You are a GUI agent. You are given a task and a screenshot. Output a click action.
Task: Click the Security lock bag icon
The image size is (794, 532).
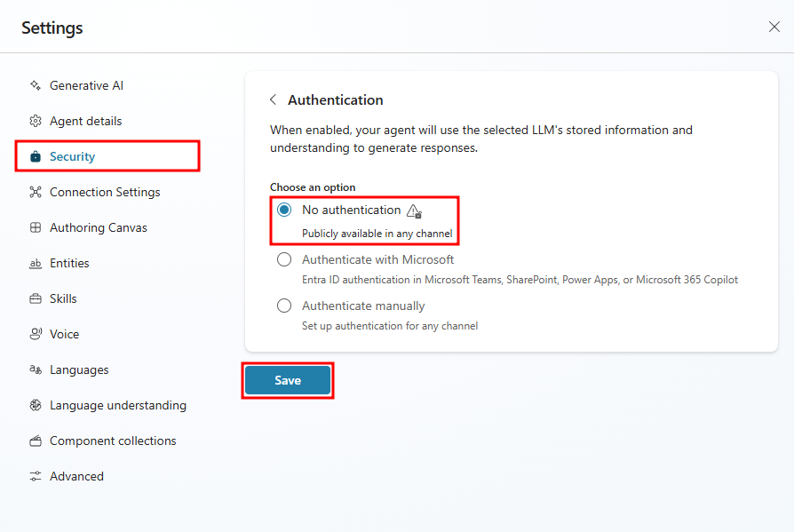[36, 156]
